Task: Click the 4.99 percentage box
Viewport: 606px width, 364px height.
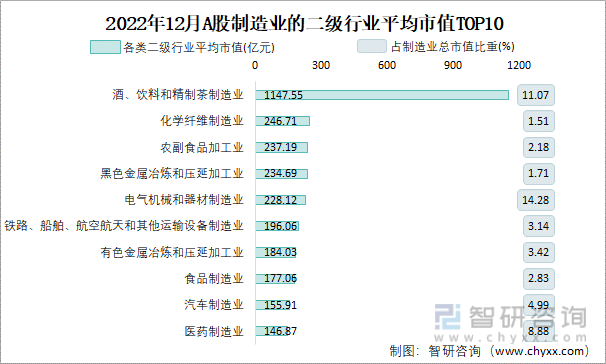Action: [x=539, y=305]
